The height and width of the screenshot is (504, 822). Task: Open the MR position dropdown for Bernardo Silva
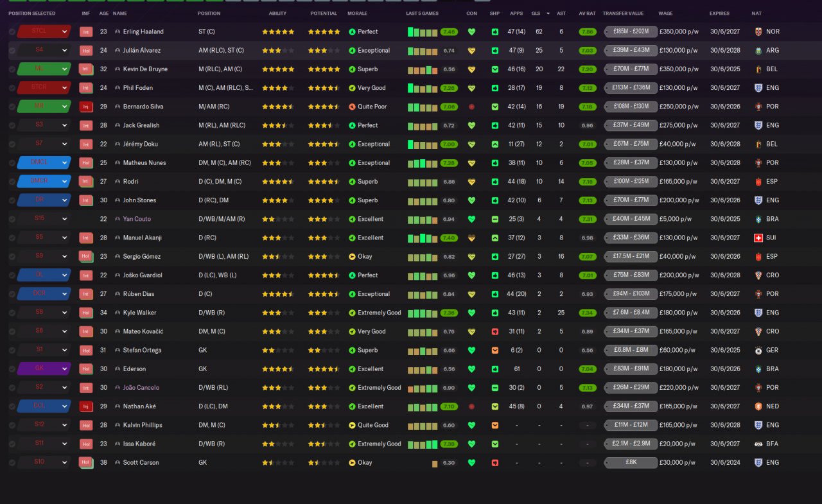point(44,107)
